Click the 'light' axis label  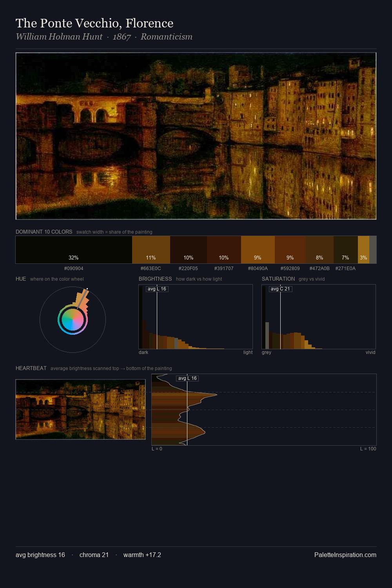[x=248, y=352]
